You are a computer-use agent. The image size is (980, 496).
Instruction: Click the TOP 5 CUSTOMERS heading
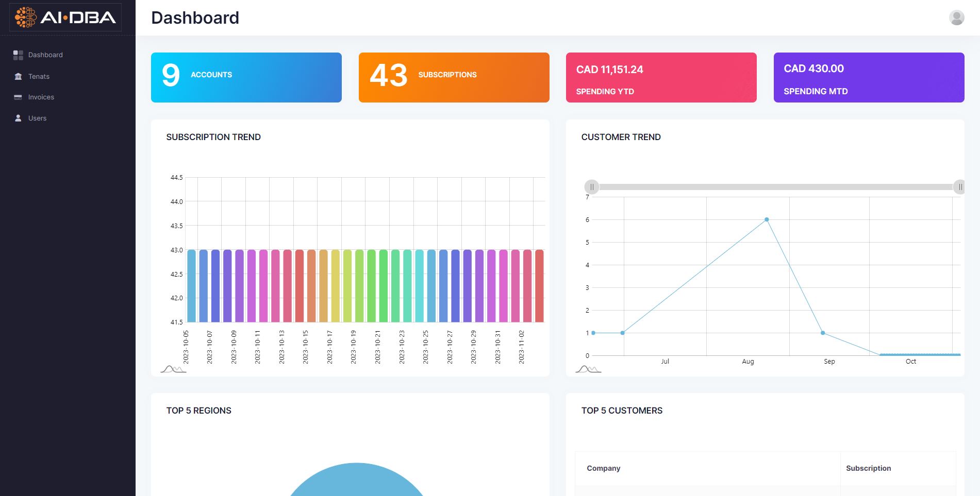point(622,411)
